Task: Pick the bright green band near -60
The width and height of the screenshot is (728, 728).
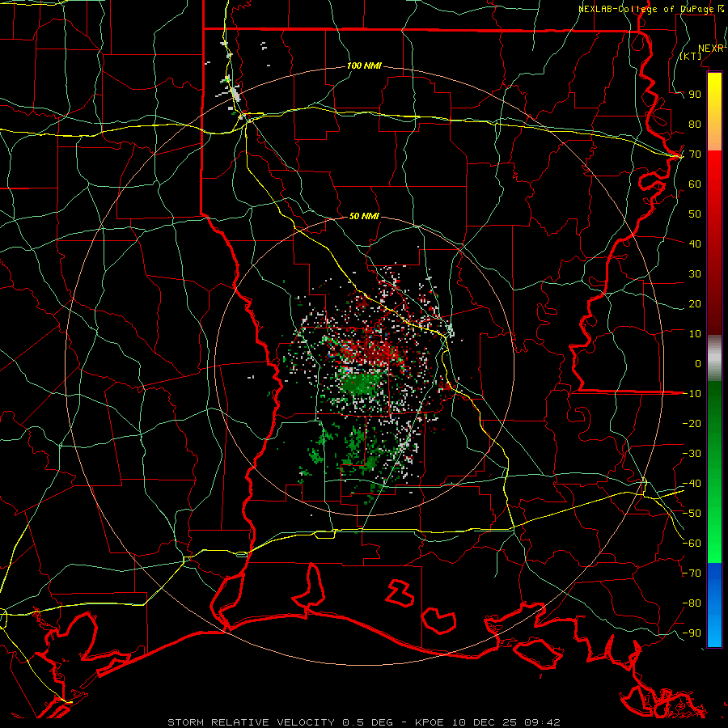Action: click(x=714, y=541)
